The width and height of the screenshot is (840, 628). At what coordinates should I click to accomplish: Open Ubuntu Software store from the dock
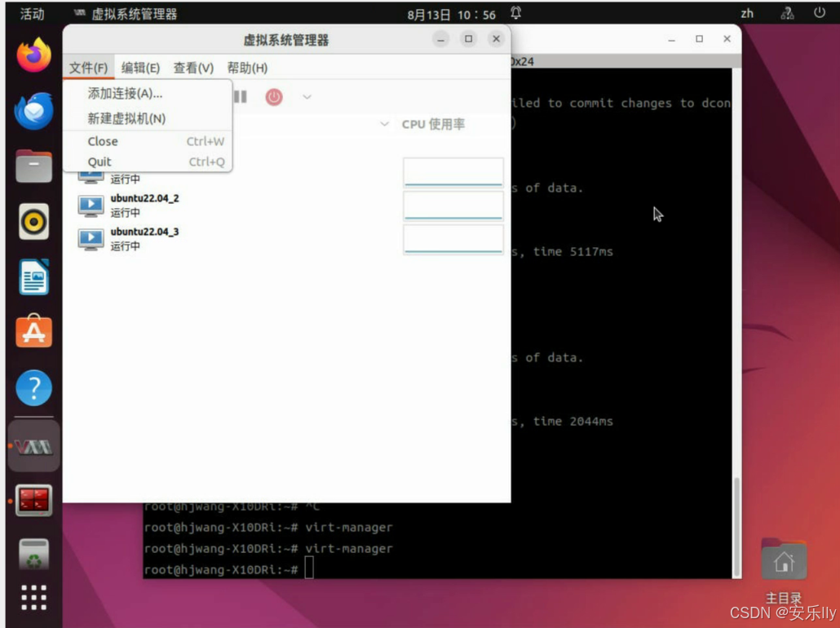(33, 330)
